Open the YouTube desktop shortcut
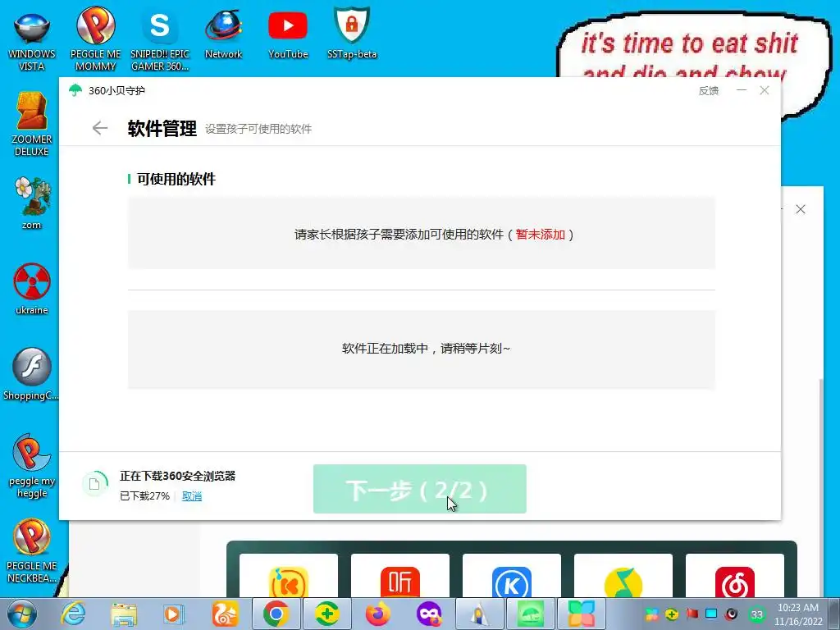The width and height of the screenshot is (840, 630). pyautogui.click(x=288, y=34)
